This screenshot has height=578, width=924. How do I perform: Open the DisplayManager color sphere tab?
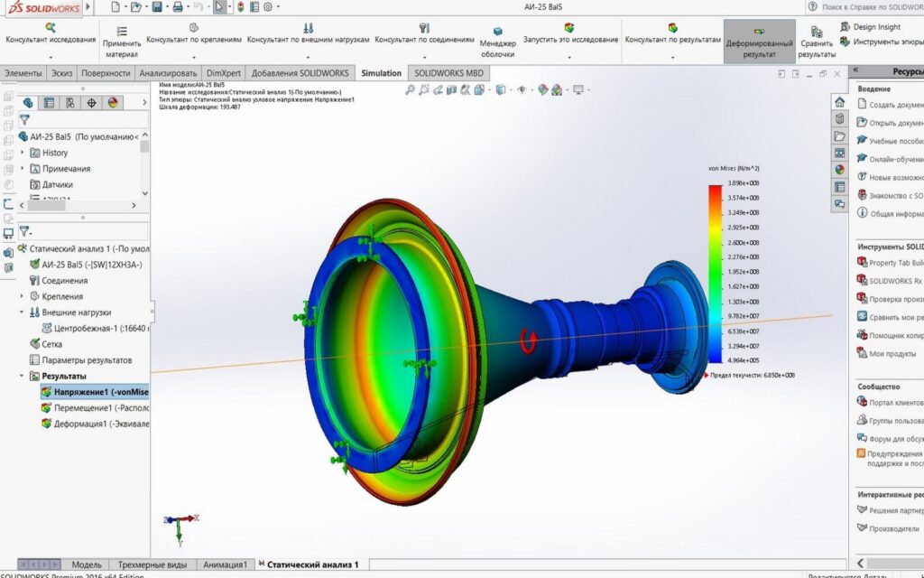coord(113,103)
